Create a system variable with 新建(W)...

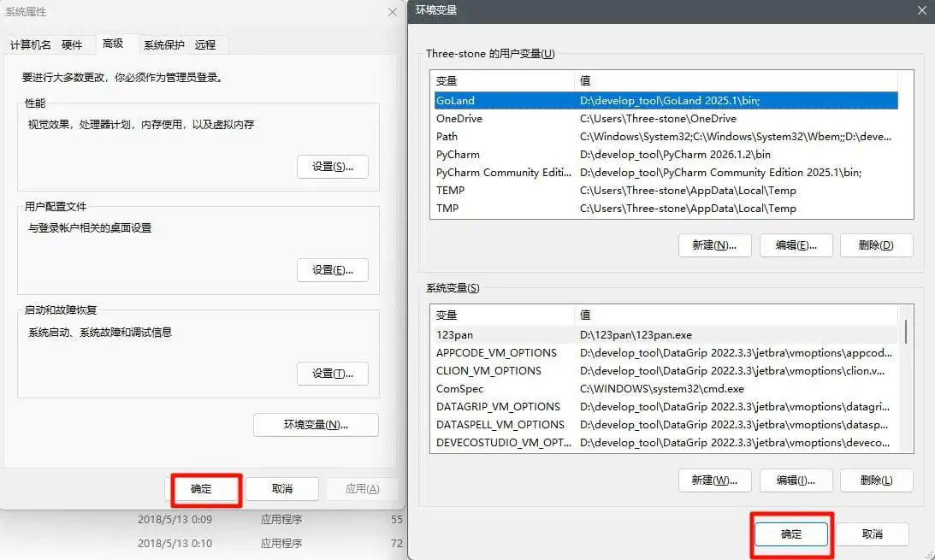tap(714, 480)
